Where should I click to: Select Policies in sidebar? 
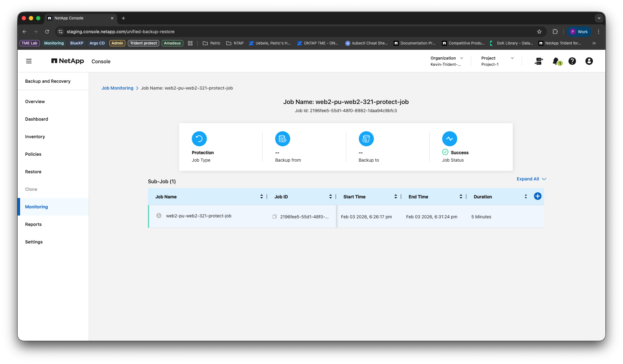click(x=33, y=154)
